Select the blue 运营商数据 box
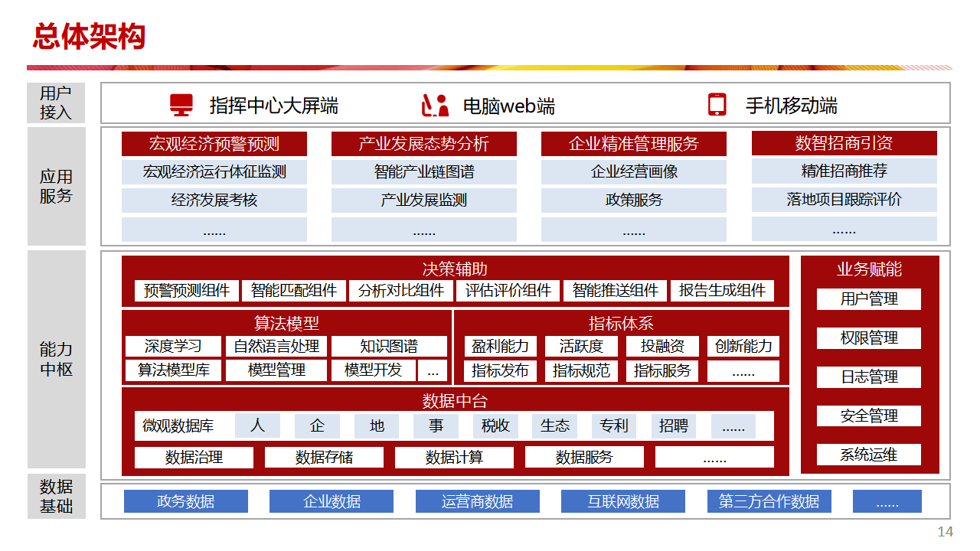This screenshot has height=551, width=980. pyautogui.click(x=478, y=502)
